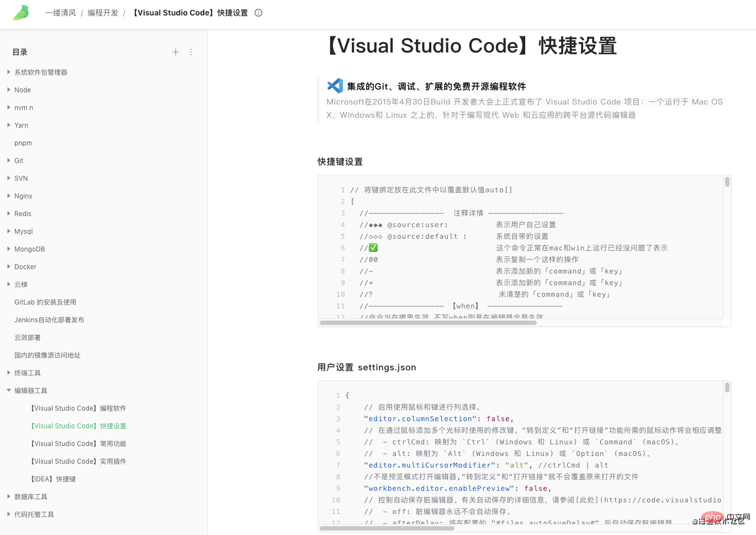Collapse the 编辑器工具 section
756x535 pixels.
tap(9, 390)
